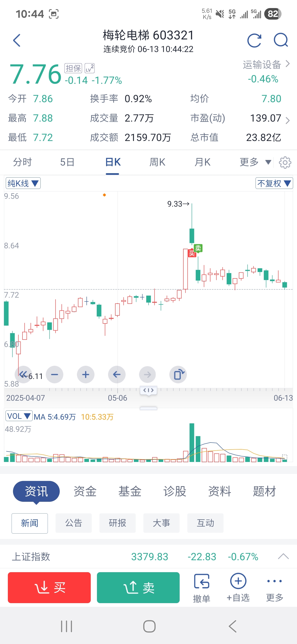The image size is (297, 644).
Task: Tap Android home button
Action: click(x=149, y=626)
